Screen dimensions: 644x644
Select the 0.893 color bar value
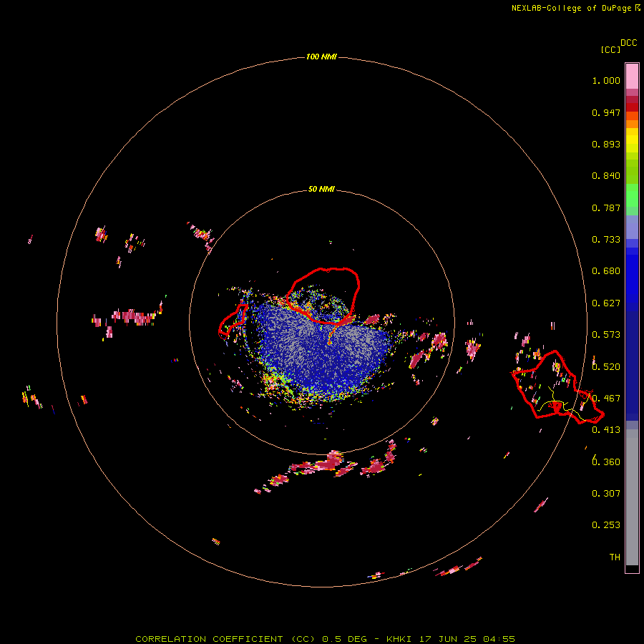[606, 144]
